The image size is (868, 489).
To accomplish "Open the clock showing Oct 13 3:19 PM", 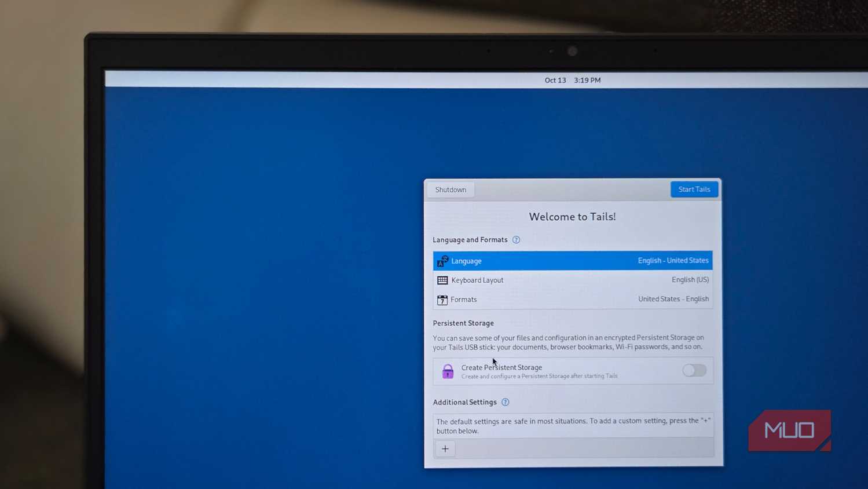I will coord(573,81).
